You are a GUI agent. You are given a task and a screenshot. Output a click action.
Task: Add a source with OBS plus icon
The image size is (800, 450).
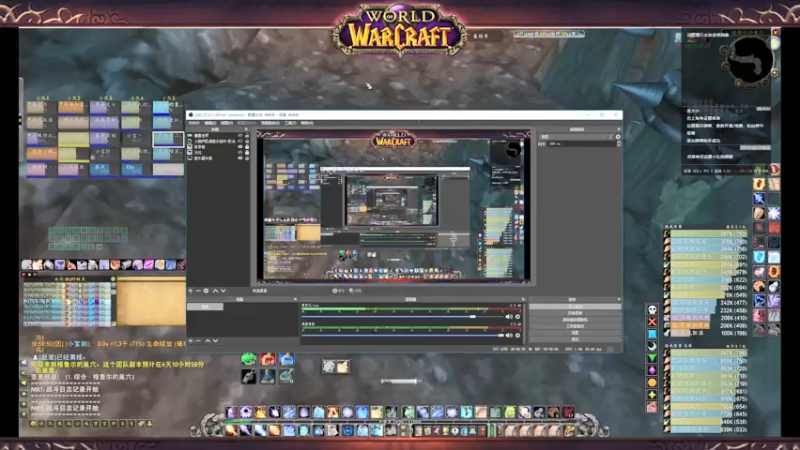click(191, 291)
